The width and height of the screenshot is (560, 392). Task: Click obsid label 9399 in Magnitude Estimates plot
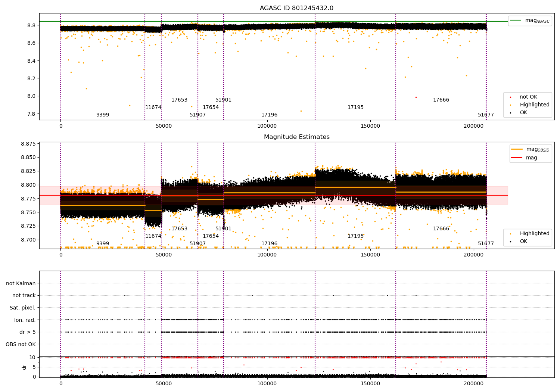click(103, 244)
